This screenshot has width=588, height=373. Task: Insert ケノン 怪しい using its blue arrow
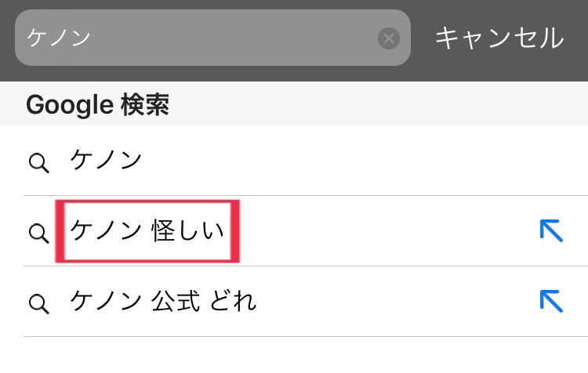551,230
